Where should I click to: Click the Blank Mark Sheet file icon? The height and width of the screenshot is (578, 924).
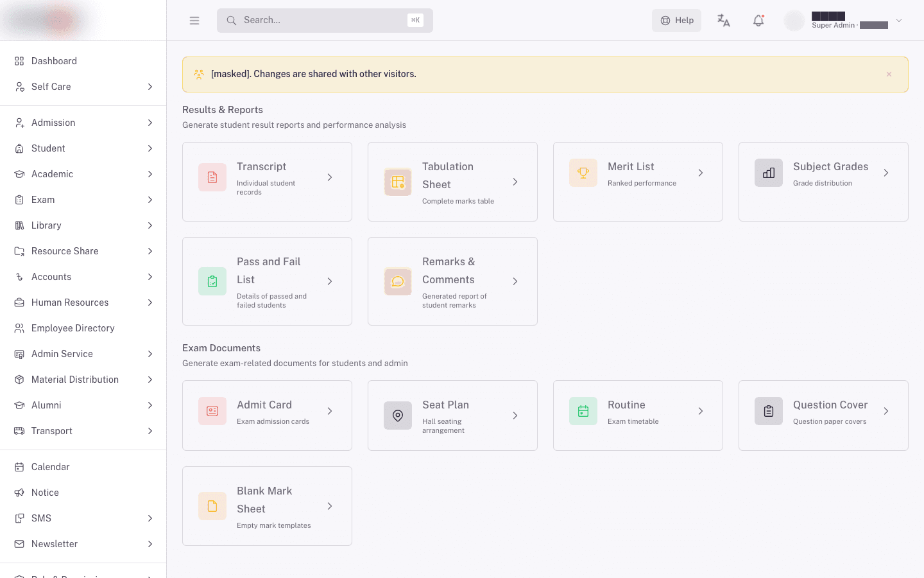[212, 506]
